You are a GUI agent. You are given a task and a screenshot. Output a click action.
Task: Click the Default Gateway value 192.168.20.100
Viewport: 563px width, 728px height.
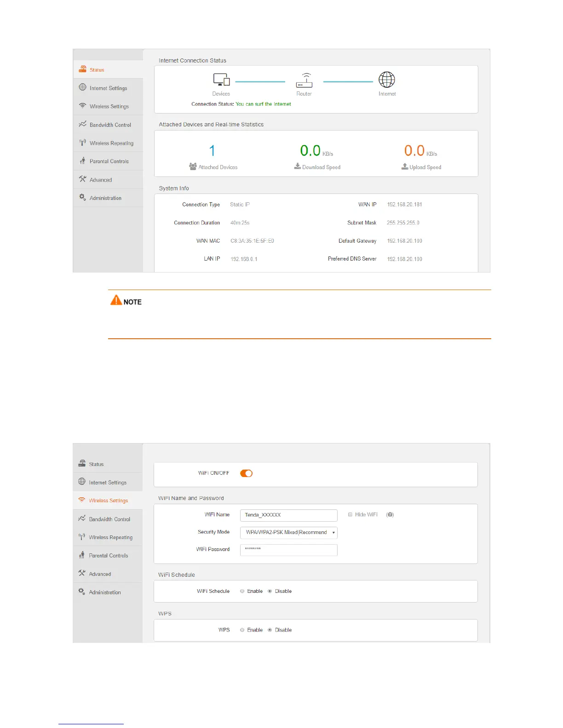(405, 241)
